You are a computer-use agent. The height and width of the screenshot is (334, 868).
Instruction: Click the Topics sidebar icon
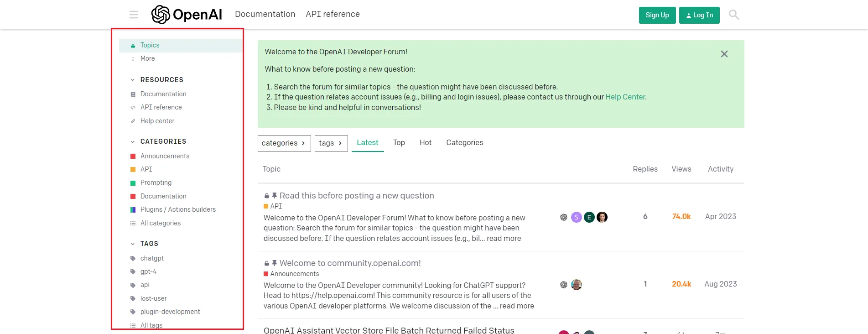[133, 46]
